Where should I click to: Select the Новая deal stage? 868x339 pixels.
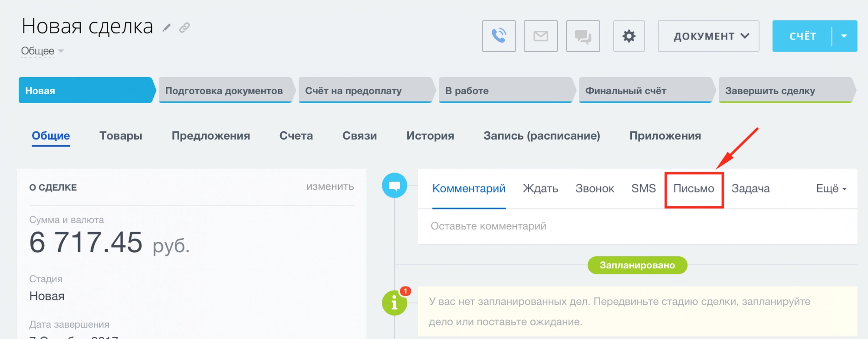(87, 90)
